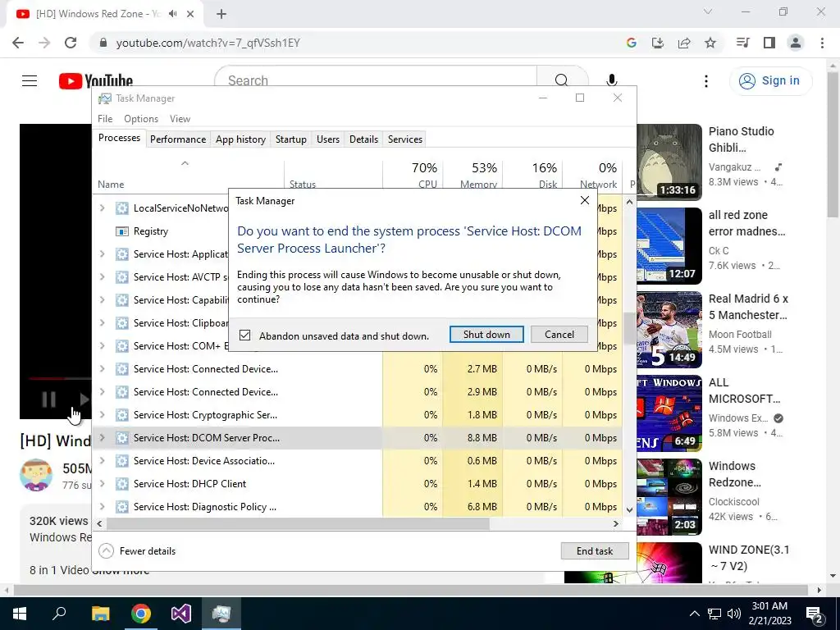Open Real Madrid 6 x 5 Manchester video

point(748,307)
